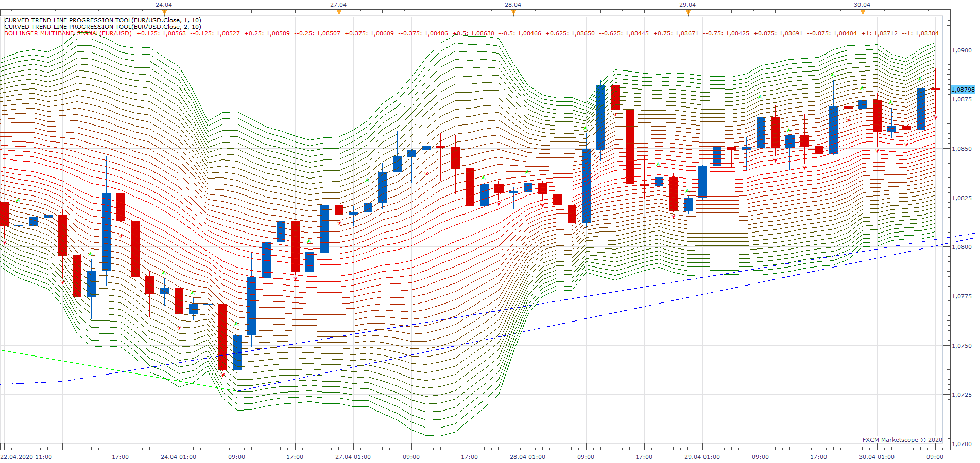
Task: Click the 1,0825 price axis label
Action: (962, 198)
